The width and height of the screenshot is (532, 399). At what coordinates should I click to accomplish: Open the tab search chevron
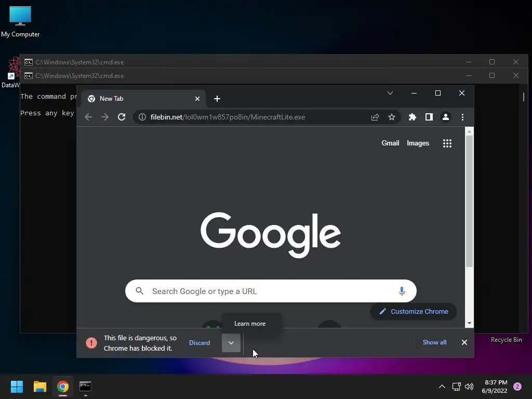point(390,93)
